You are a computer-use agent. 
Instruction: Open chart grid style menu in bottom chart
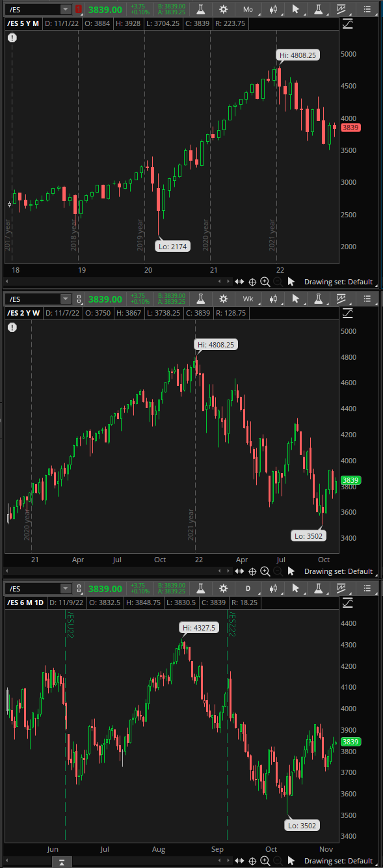pyautogui.click(x=341, y=589)
